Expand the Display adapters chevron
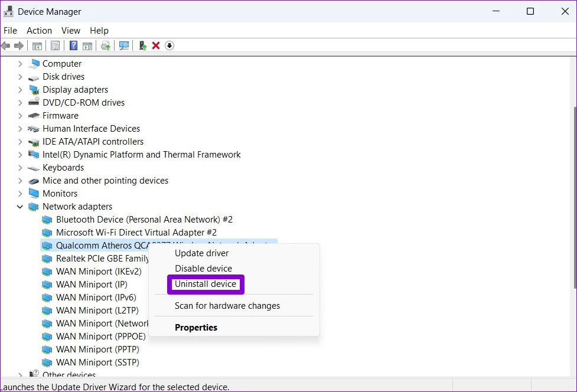The height and width of the screenshot is (392, 577). click(x=20, y=90)
